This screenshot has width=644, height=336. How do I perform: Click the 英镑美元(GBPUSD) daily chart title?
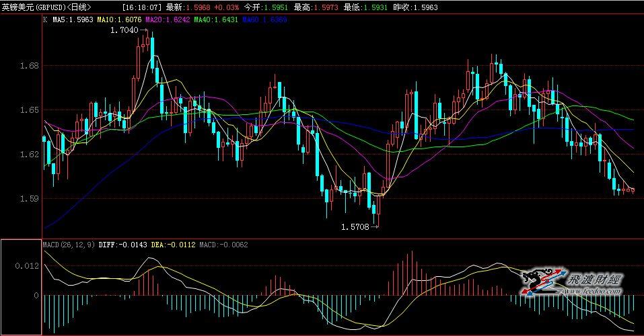[46, 7]
